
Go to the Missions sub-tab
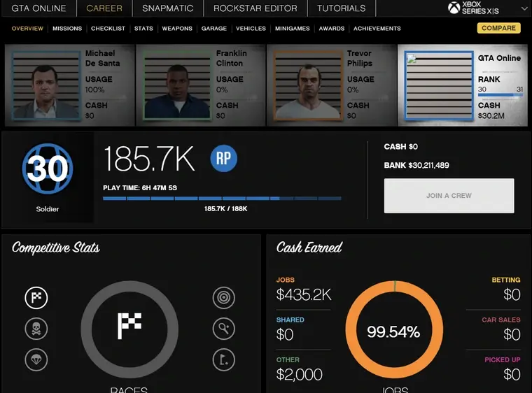[x=67, y=29]
